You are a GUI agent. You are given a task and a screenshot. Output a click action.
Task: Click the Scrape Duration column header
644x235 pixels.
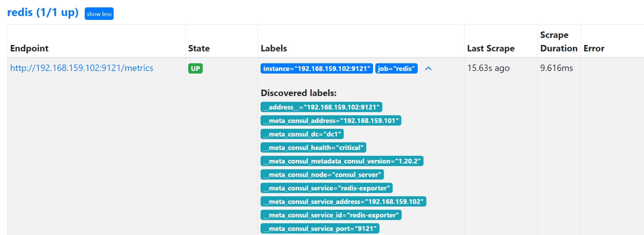point(559,42)
